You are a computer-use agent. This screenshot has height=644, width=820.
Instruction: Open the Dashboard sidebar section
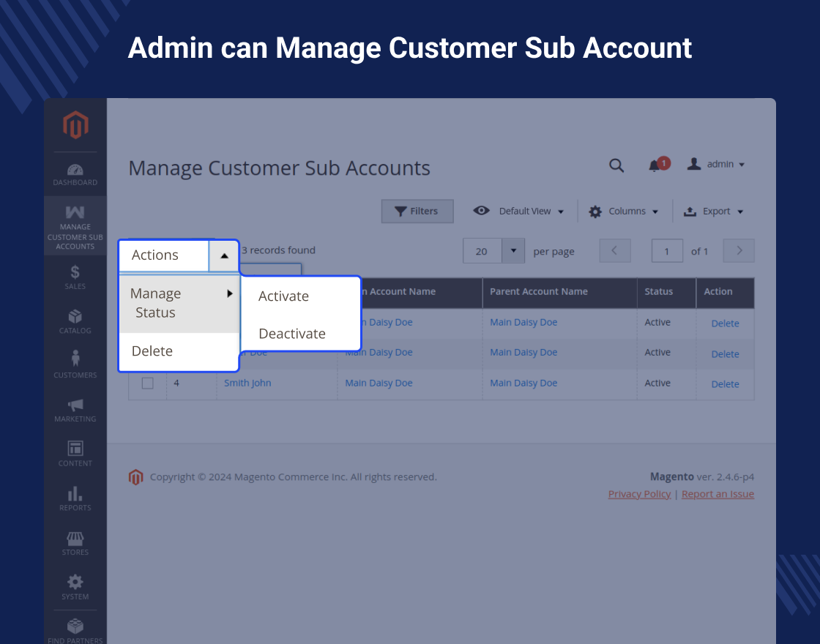pyautogui.click(x=75, y=175)
